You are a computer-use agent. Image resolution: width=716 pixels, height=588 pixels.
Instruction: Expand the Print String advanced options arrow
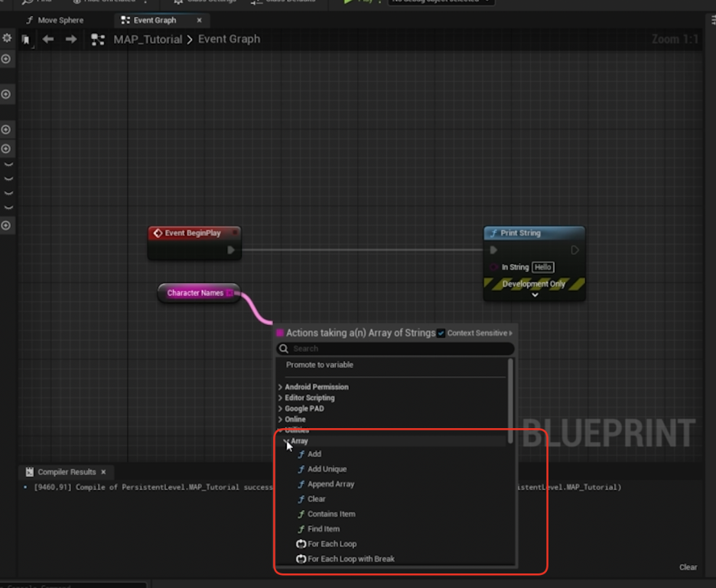[x=535, y=295]
